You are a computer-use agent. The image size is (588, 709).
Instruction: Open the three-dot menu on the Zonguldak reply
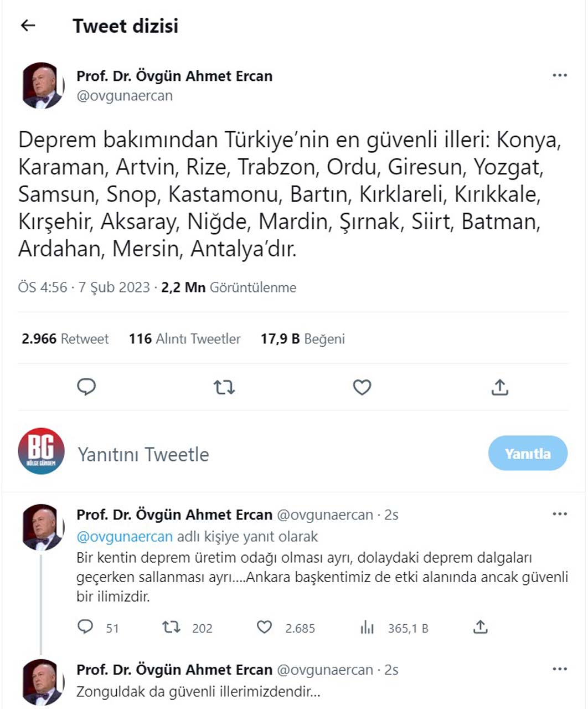559,669
